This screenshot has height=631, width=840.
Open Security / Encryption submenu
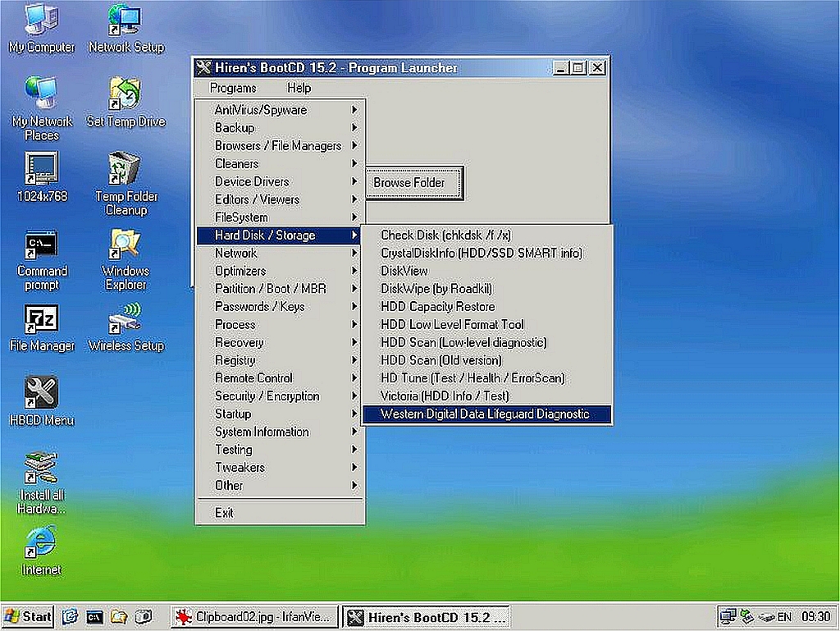click(x=281, y=396)
